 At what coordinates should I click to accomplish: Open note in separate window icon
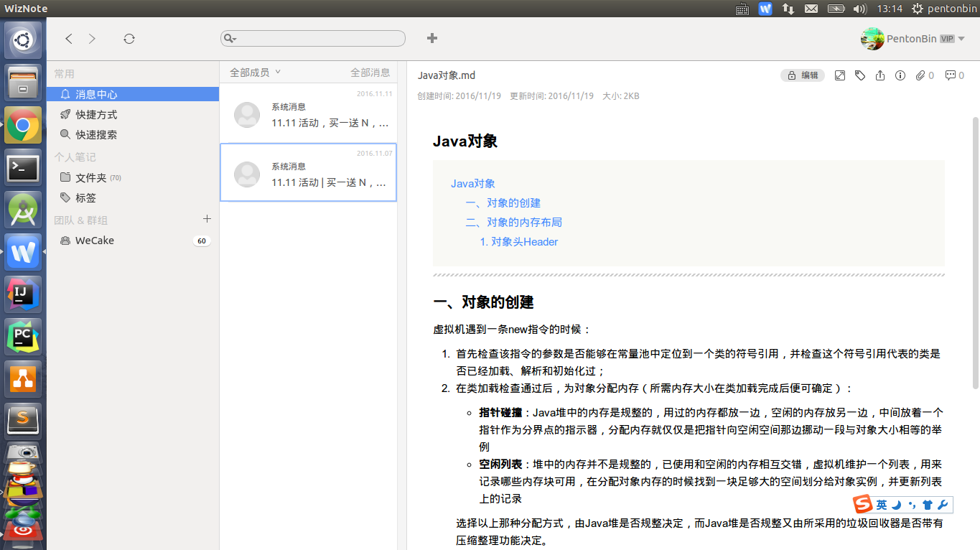[840, 75]
